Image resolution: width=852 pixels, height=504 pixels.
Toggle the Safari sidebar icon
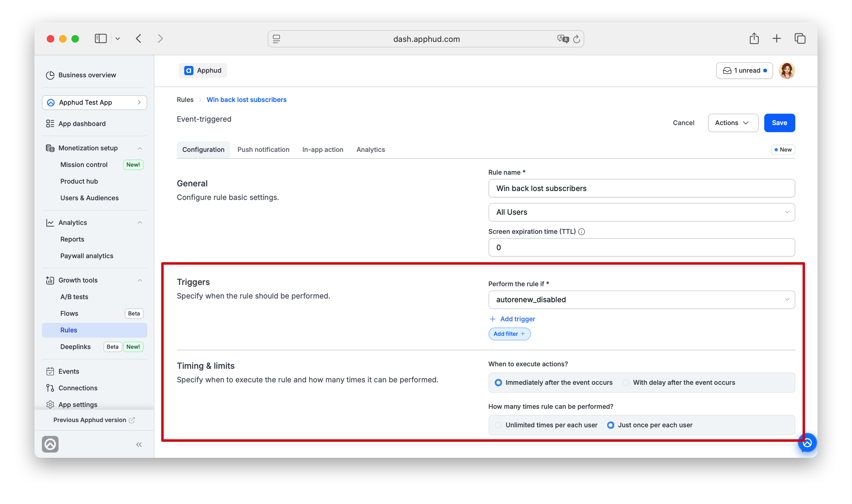pyautogui.click(x=100, y=39)
